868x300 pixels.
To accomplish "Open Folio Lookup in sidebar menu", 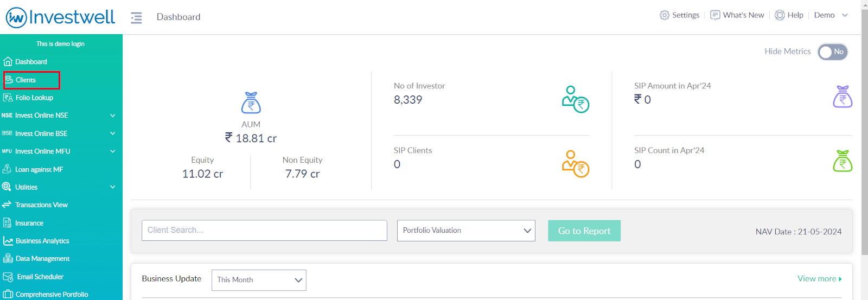I will tap(34, 98).
